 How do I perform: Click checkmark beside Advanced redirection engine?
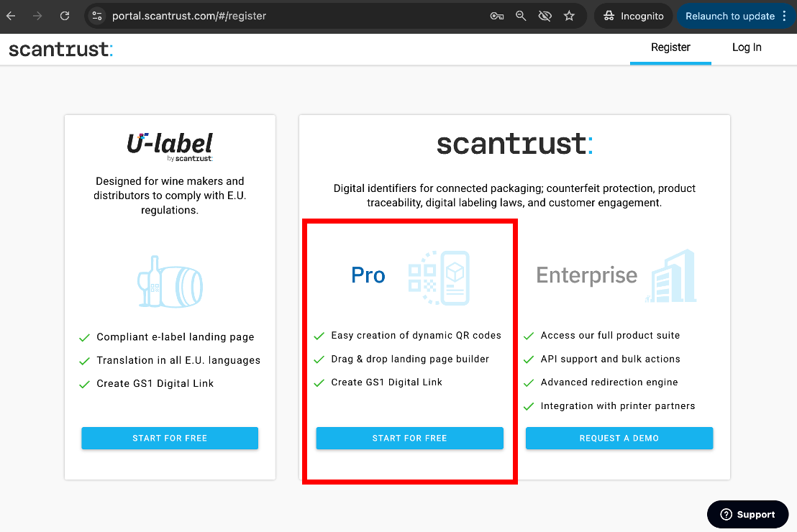click(529, 382)
